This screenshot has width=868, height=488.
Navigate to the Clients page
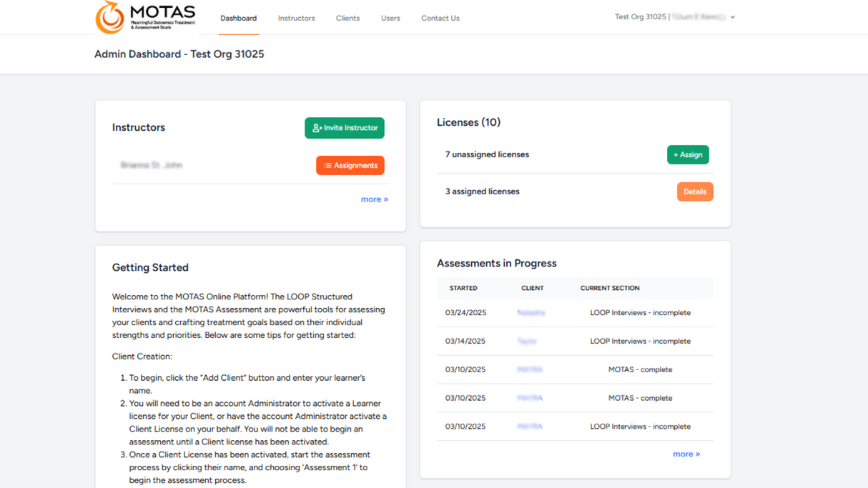tap(347, 18)
